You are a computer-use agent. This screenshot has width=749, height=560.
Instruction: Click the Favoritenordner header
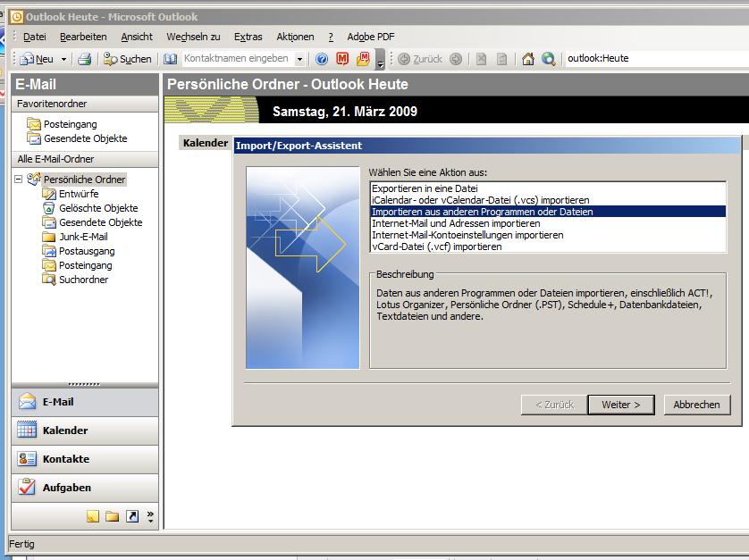click(85, 104)
